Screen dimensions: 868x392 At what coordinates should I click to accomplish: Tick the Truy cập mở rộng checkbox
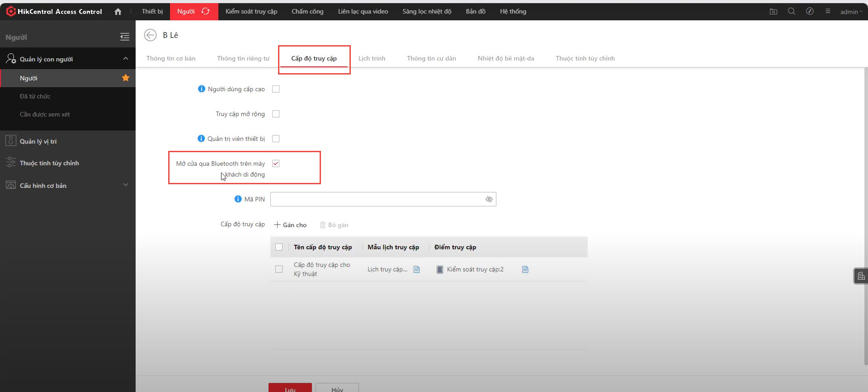point(276,114)
